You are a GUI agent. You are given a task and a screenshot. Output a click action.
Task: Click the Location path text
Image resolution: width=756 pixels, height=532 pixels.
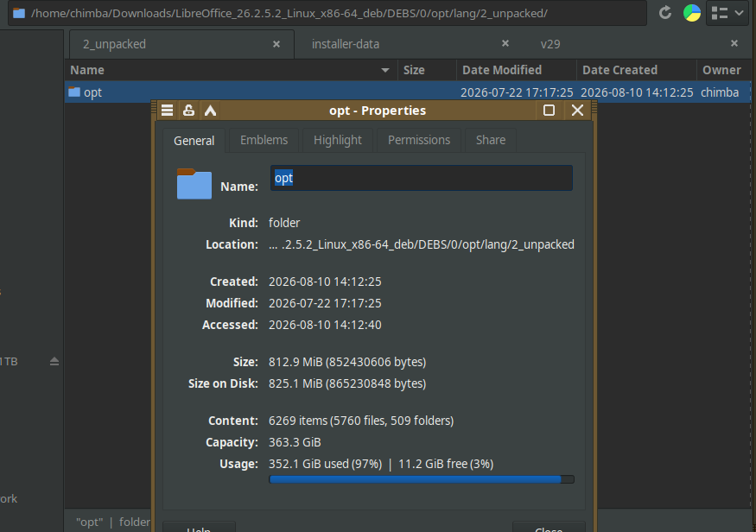tap(422, 244)
